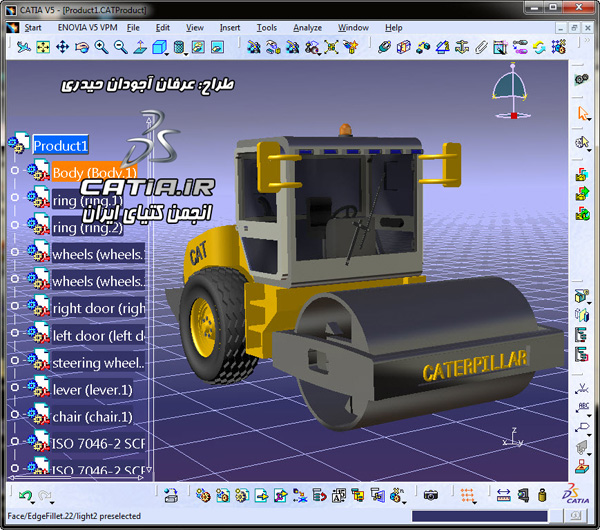Expand the chair (chair.1) tree node
Image resolution: width=600 pixels, height=530 pixels.
[x=15, y=414]
